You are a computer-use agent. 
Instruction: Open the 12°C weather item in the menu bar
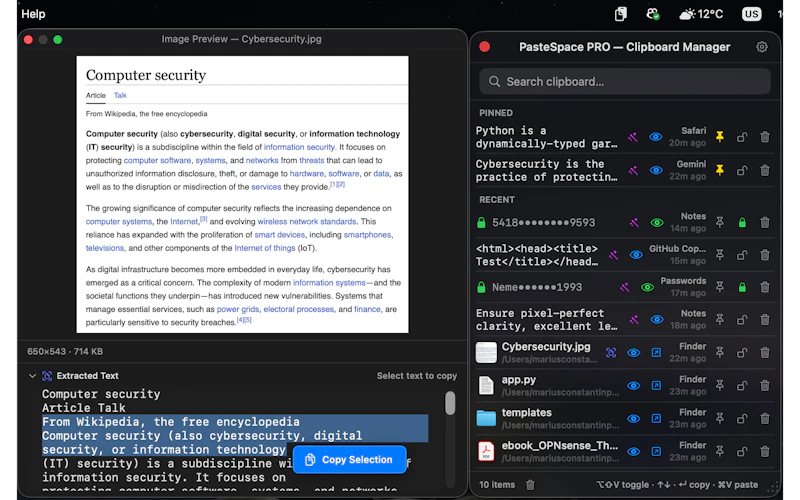point(701,14)
